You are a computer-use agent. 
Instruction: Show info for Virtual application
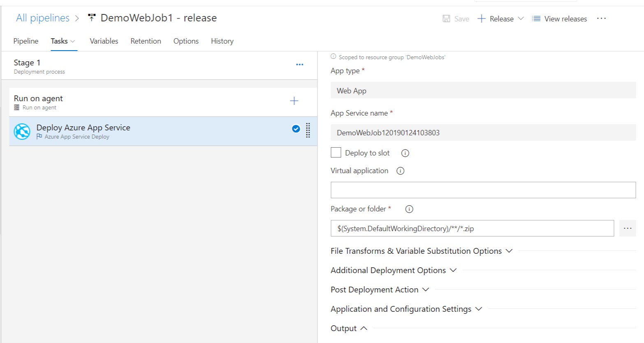click(x=400, y=171)
